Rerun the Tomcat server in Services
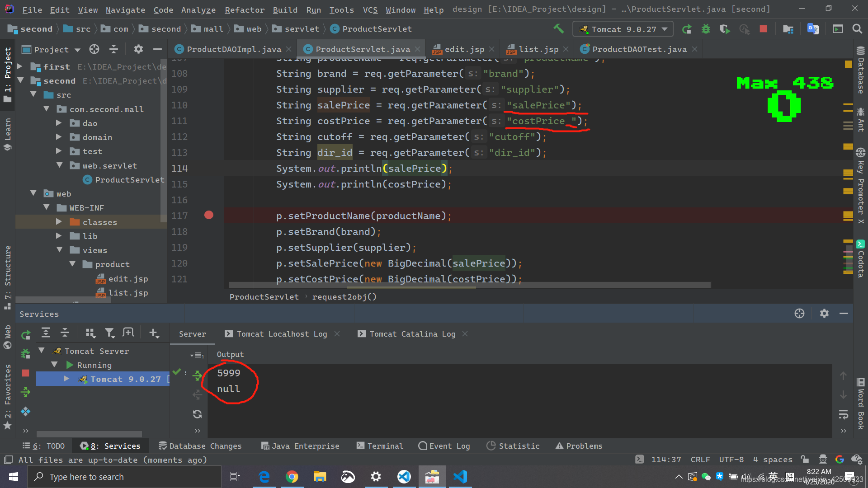 [x=26, y=335]
